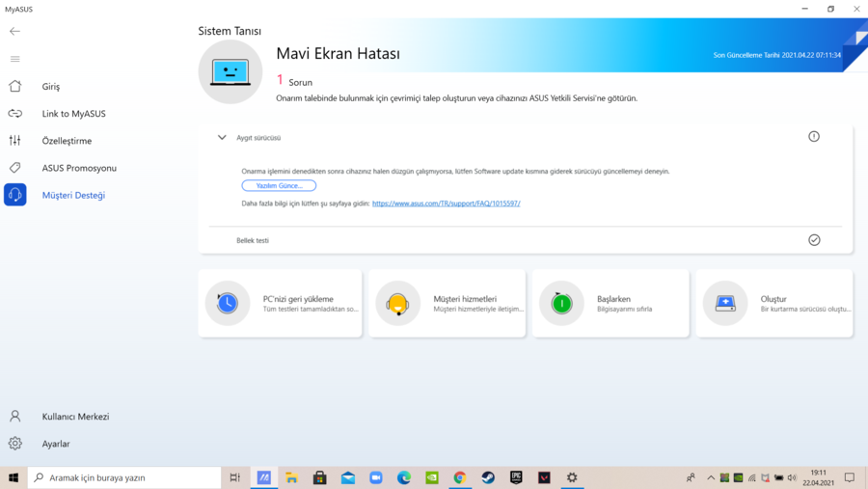Click the checkmark icon for Bellek testi
Screen dimensions: 868x489
(814, 240)
